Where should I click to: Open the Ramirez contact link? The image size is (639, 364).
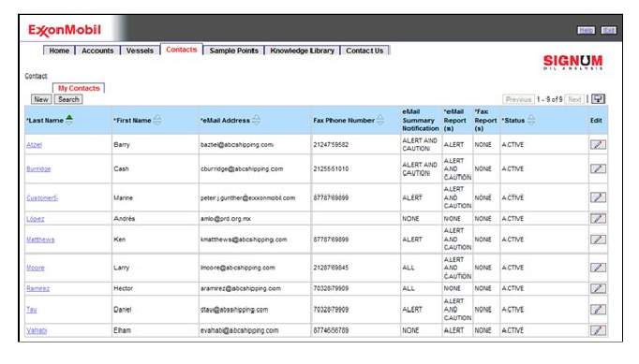(x=37, y=288)
